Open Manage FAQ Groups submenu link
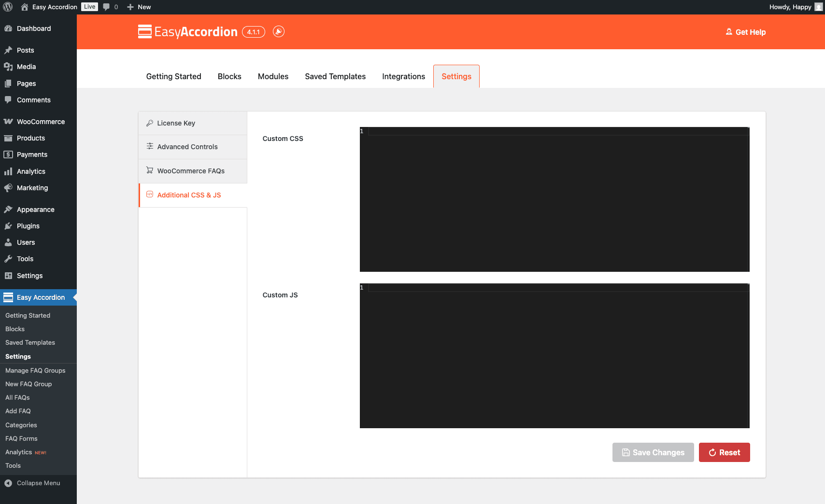The height and width of the screenshot is (504, 825). [x=35, y=370]
